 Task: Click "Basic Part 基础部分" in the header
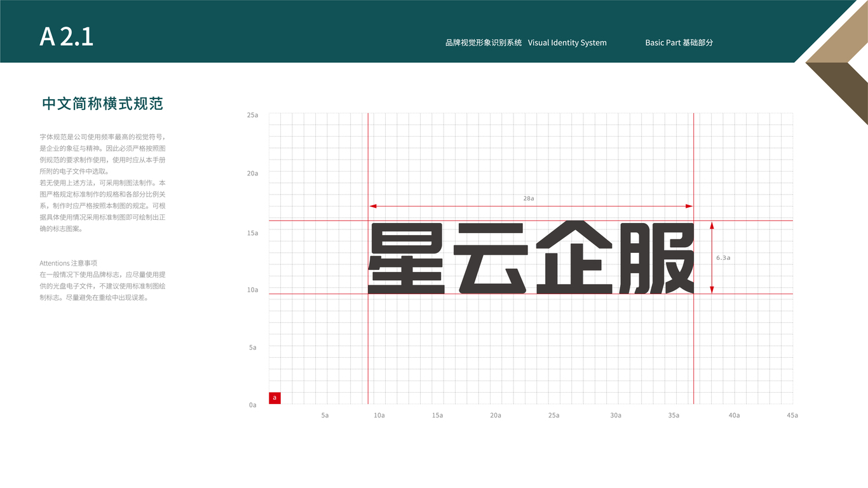point(679,43)
